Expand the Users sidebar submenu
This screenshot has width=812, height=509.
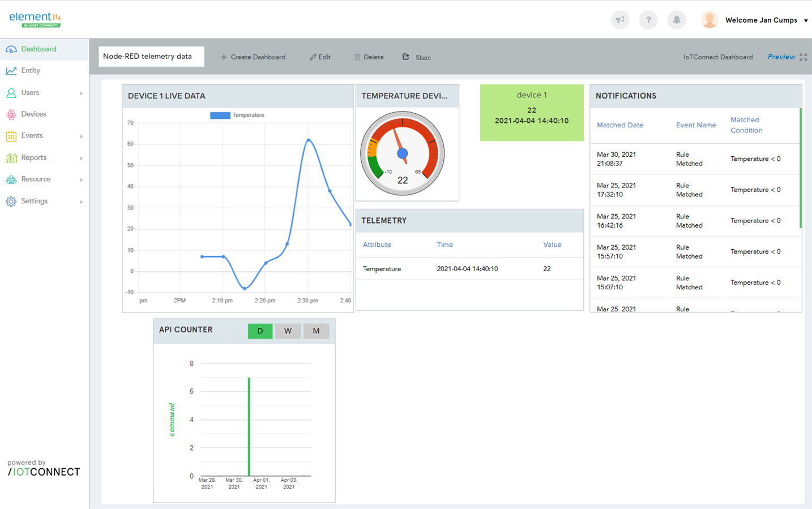(x=81, y=93)
